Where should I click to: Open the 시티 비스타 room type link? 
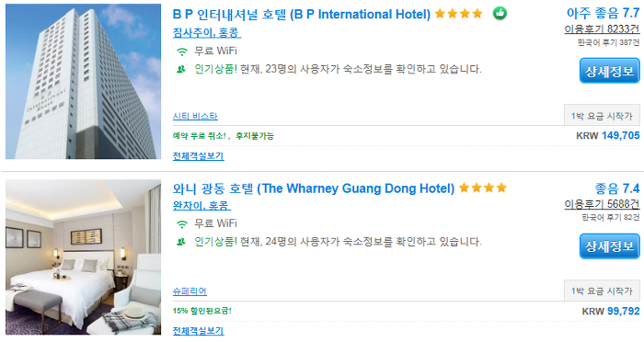195,116
